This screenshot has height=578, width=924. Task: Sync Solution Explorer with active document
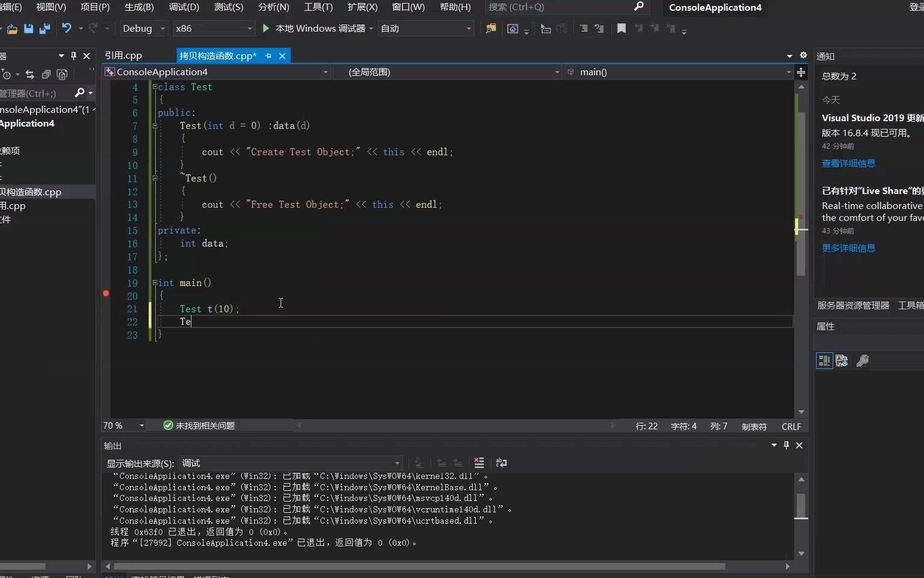29,74
